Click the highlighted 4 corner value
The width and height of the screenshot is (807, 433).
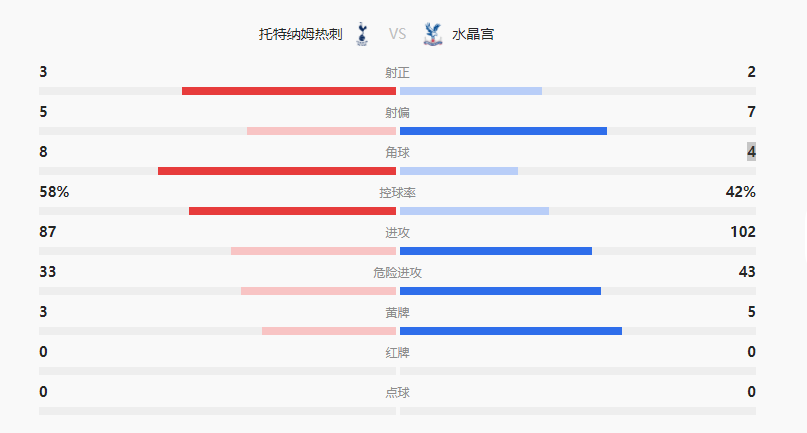(x=751, y=152)
